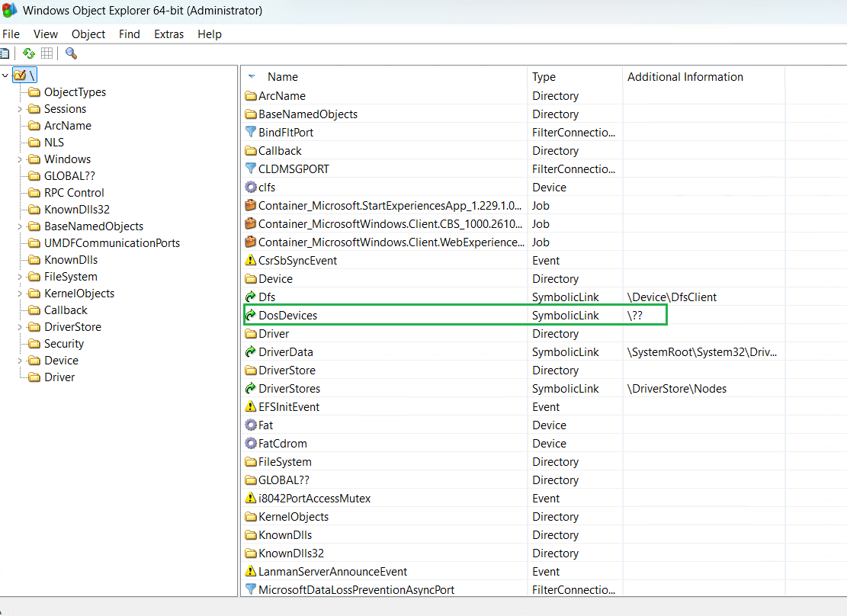
Task: Expand the Sessions tree node
Action: (20, 109)
